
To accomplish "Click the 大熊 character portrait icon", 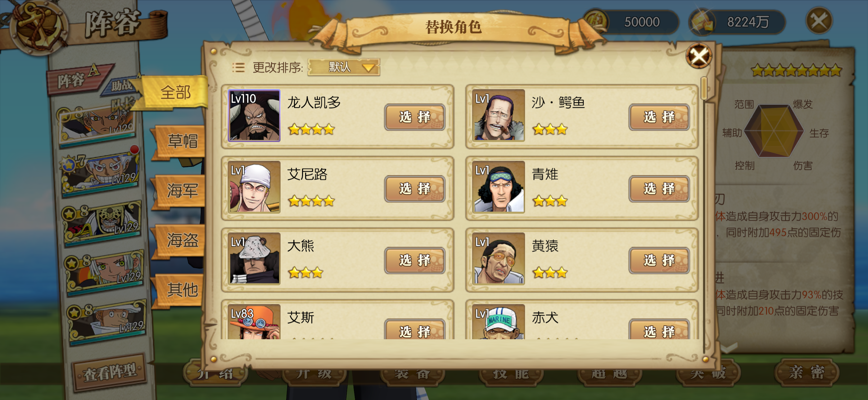I will (x=254, y=259).
